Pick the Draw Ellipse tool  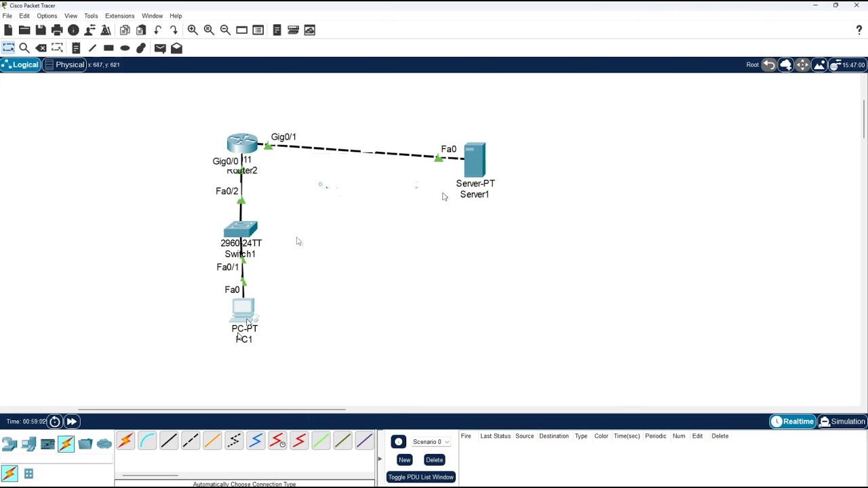coord(125,48)
